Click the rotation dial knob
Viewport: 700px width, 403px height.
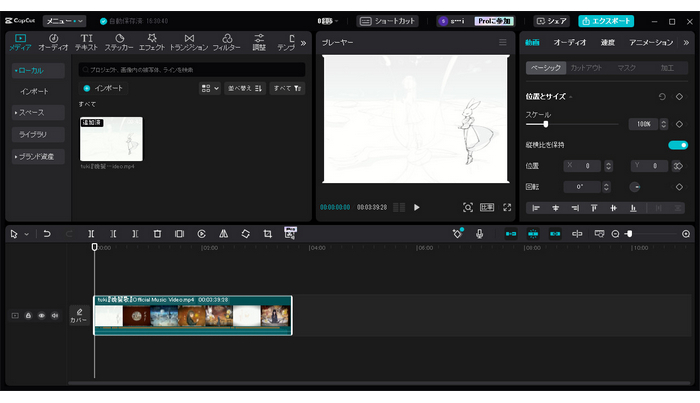click(x=635, y=187)
